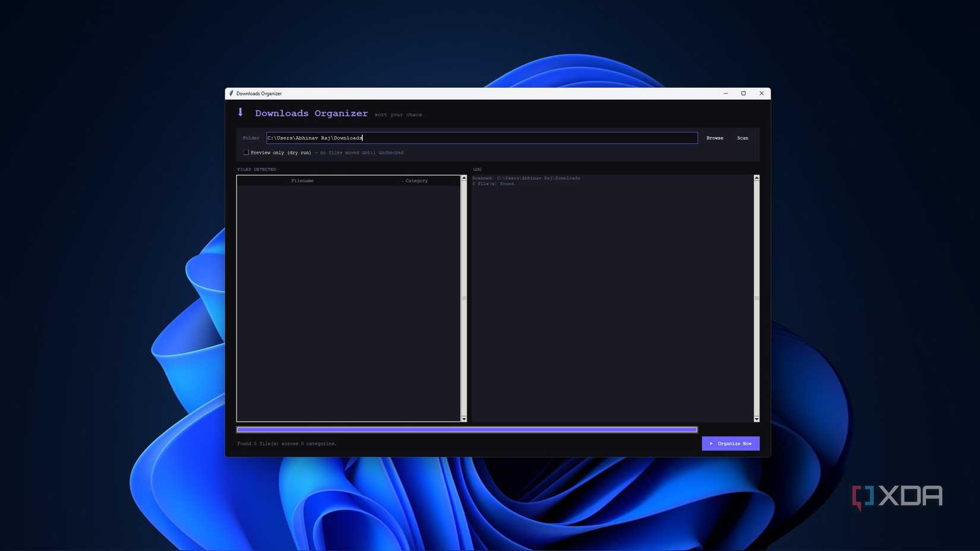Click the "no files moved until unchecked" hint
980x551 pixels.
click(x=362, y=153)
